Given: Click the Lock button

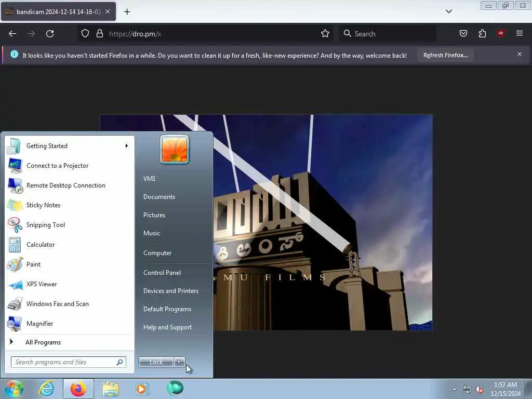Looking at the screenshot, I should pyautogui.click(x=156, y=362).
